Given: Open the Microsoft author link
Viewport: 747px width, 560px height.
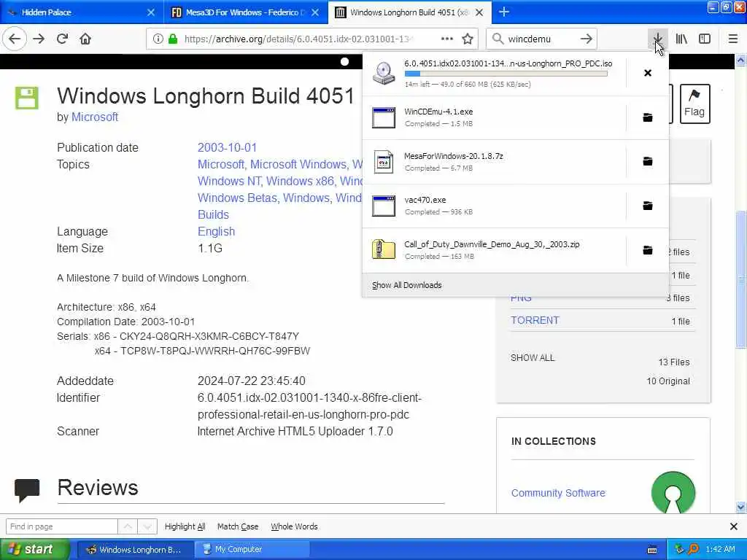Looking at the screenshot, I should (x=95, y=117).
